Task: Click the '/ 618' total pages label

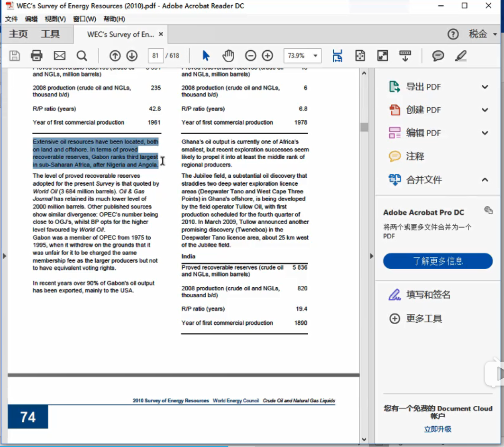Action: 172,56
